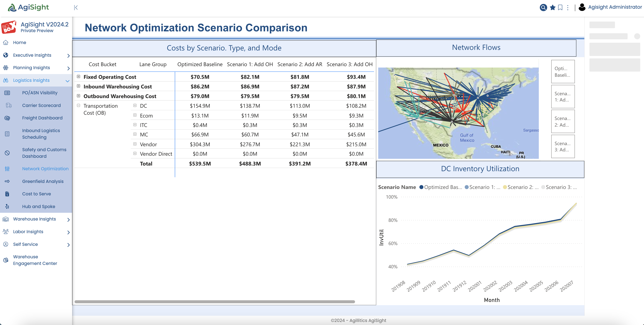Click the Hub and Spoke icon

(x=7, y=206)
